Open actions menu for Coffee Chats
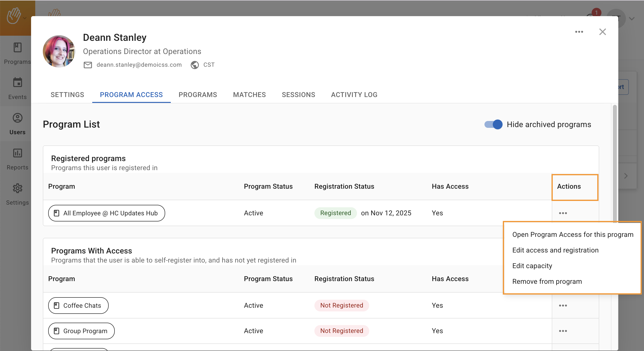Viewport: 644px width, 351px height. pos(563,305)
